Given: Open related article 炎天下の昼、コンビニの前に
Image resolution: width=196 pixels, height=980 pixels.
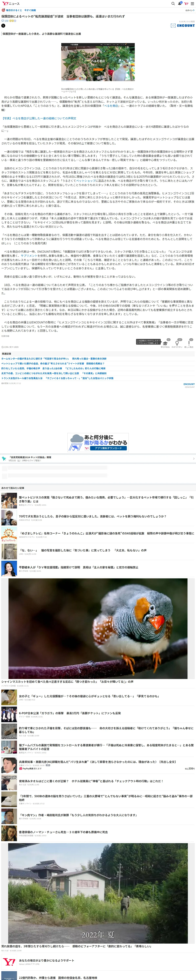Looking at the screenshot, I should (54, 373).
